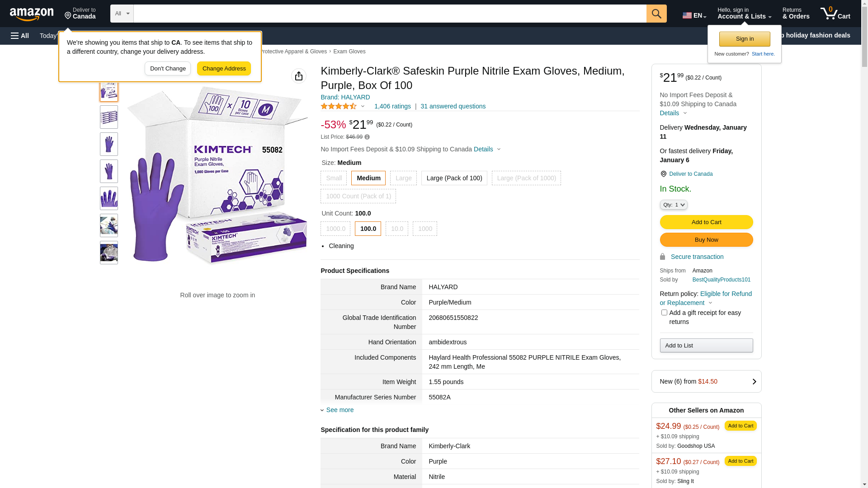Click the yellow Add to Cart button
The image size is (868, 488).
coord(706,222)
